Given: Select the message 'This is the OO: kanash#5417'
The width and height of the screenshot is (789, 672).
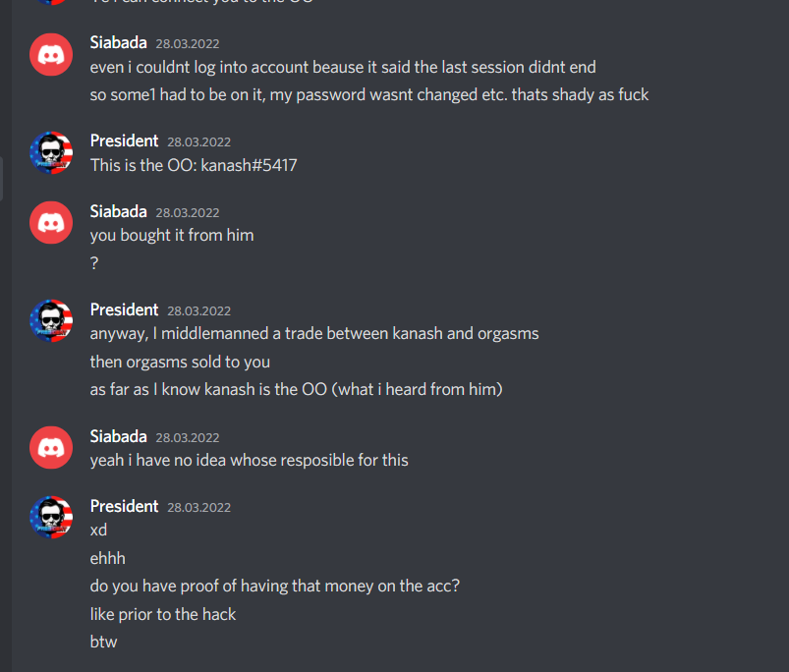Looking at the screenshot, I should [194, 165].
